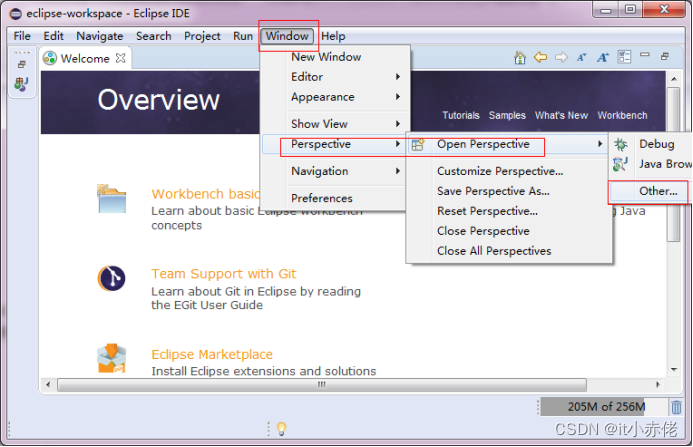Go to What's New link
The width and height of the screenshot is (693, 447).
pos(561,115)
